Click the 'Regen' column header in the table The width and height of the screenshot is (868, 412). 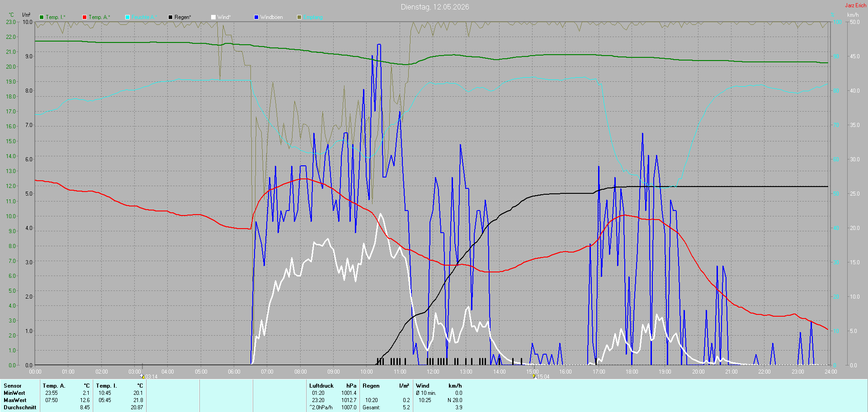(x=371, y=386)
